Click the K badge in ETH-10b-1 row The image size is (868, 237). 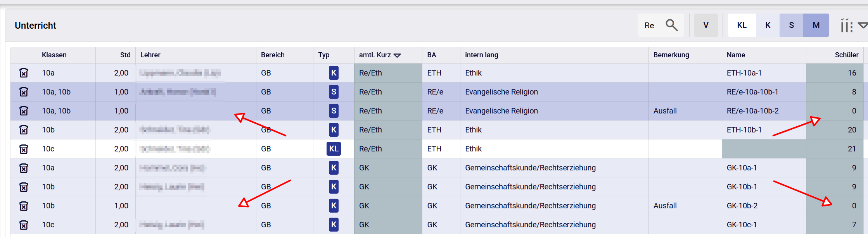tap(334, 130)
